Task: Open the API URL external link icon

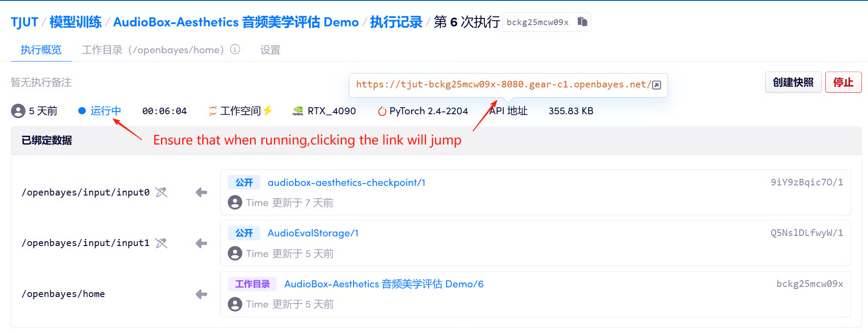Action: tap(656, 85)
